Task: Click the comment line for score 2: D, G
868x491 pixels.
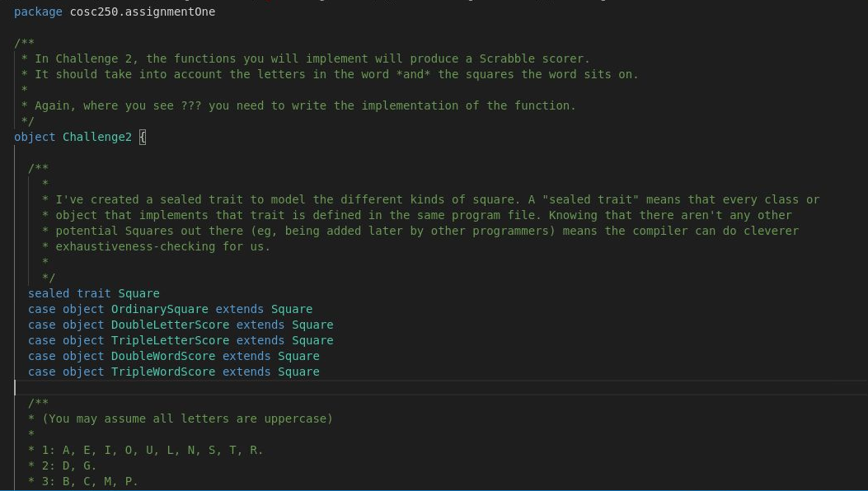Action: pyautogui.click(x=82, y=465)
